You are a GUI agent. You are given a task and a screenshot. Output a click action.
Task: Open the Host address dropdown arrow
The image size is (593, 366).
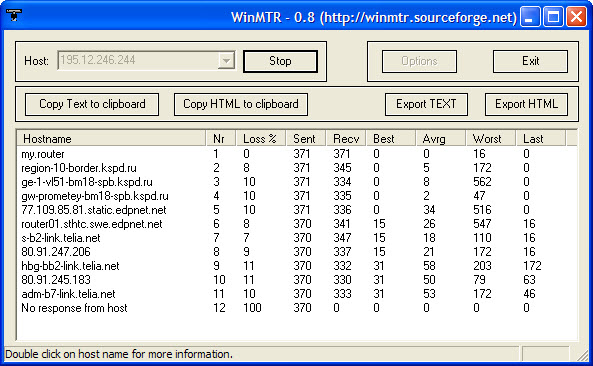click(226, 60)
